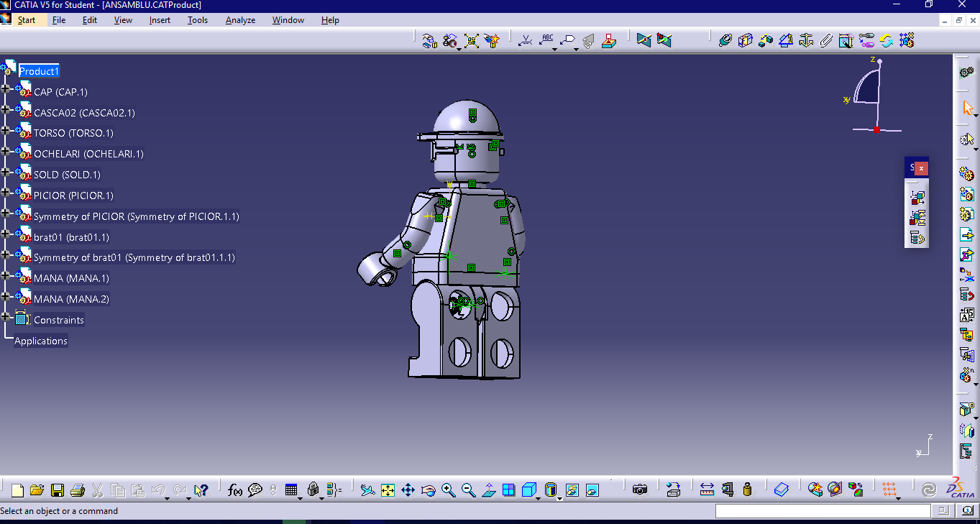
Task: Expand the TORSO (TORSO.1) node
Action: coord(6,130)
